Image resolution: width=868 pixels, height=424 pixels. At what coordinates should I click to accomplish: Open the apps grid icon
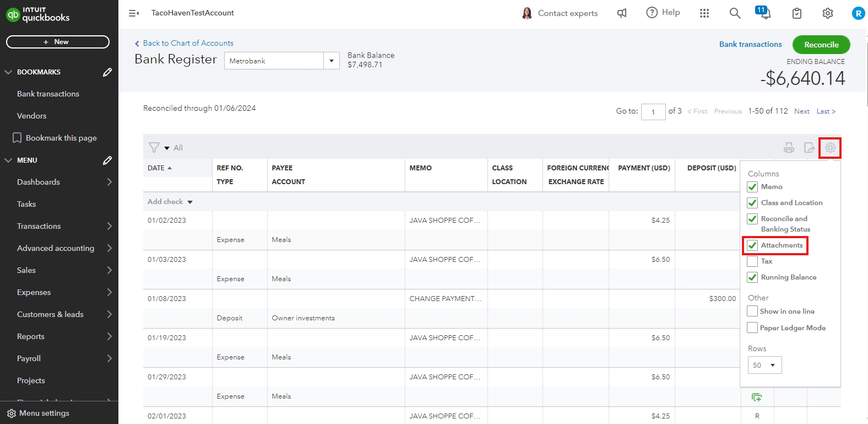tap(704, 13)
